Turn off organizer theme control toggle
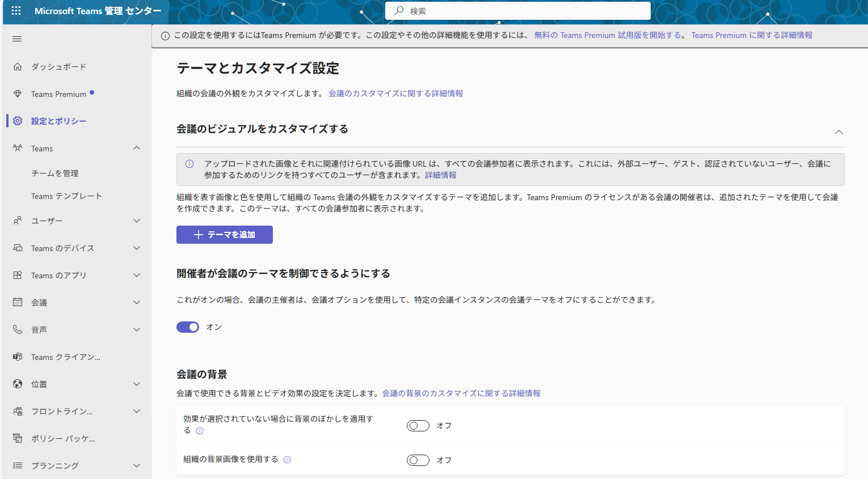 [188, 327]
